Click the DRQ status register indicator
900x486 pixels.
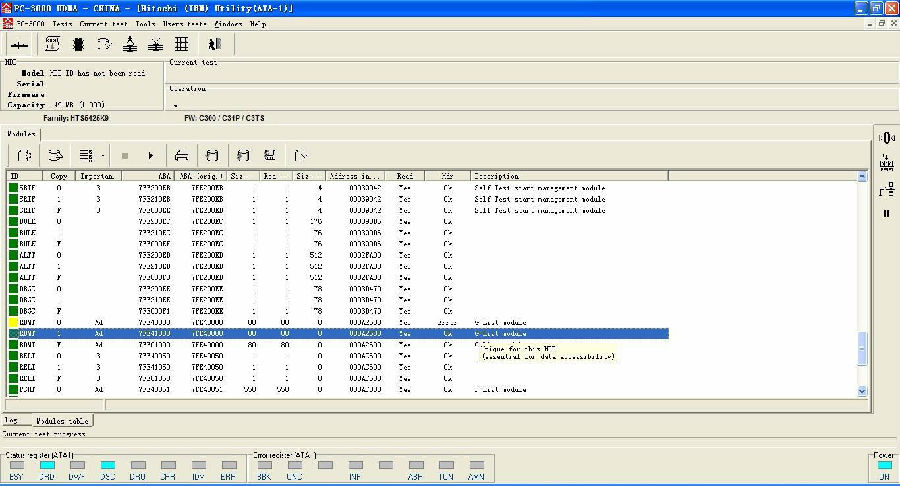138,465
